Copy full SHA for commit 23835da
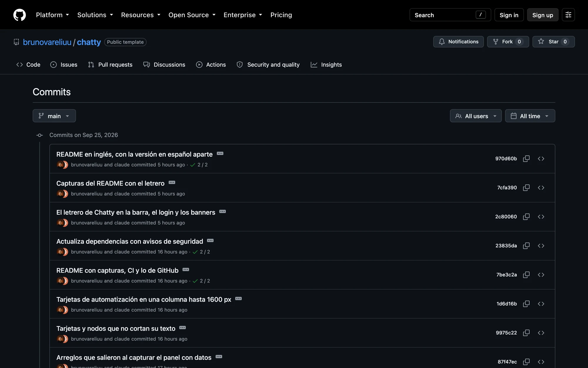The height and width of the screenshot is (368, 588). click(526, 246)
